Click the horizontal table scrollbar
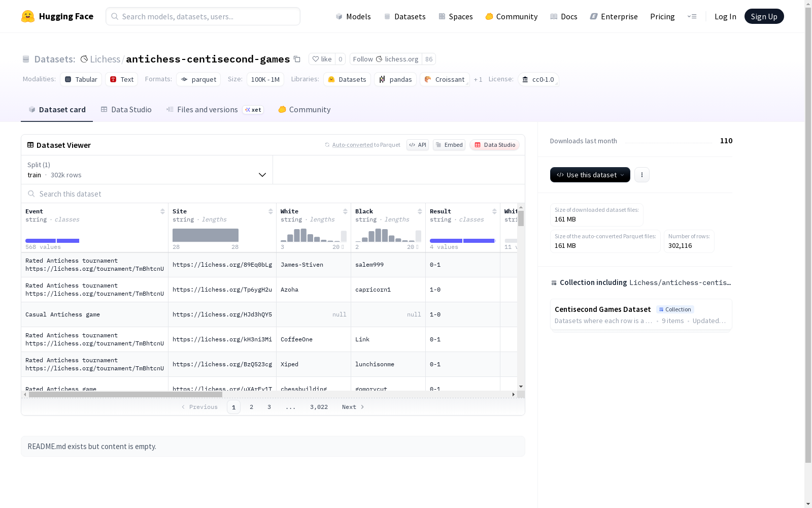This screenshot has width=812, height=508. (125, 394)
